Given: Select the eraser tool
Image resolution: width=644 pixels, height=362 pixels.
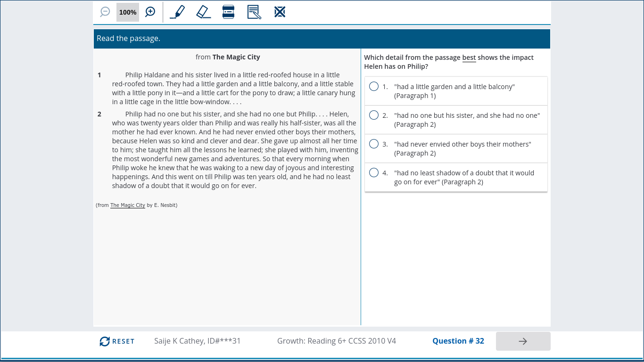Looking at the screenshot, I should pos(203,12).
